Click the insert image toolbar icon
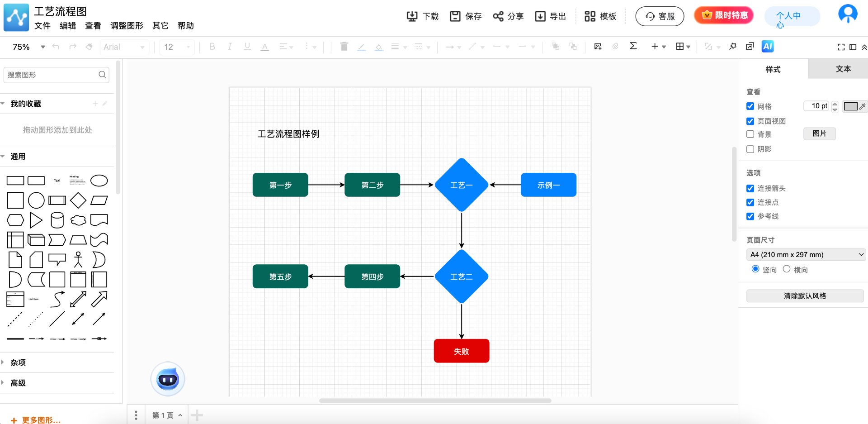This screenshot has width=868, height=424. 598,47
